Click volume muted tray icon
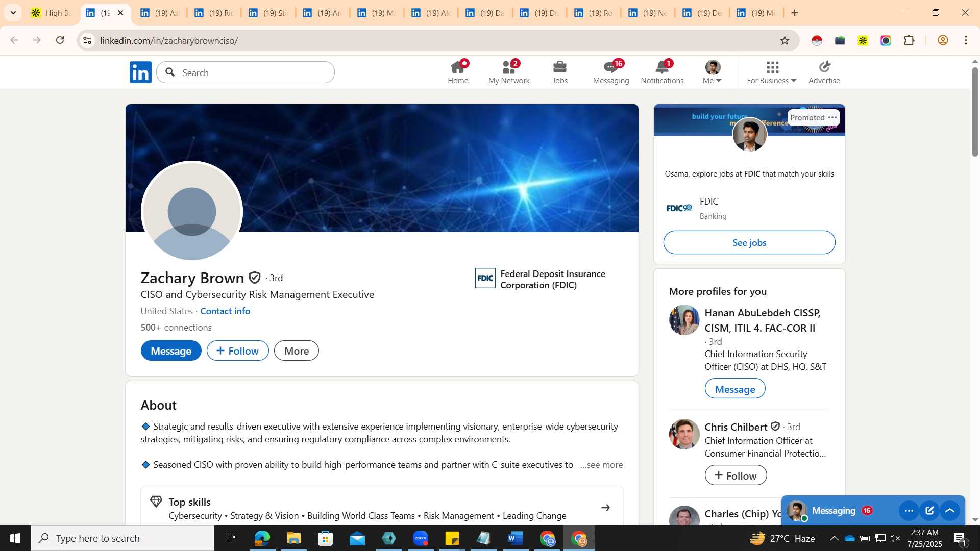 point(895,538)
